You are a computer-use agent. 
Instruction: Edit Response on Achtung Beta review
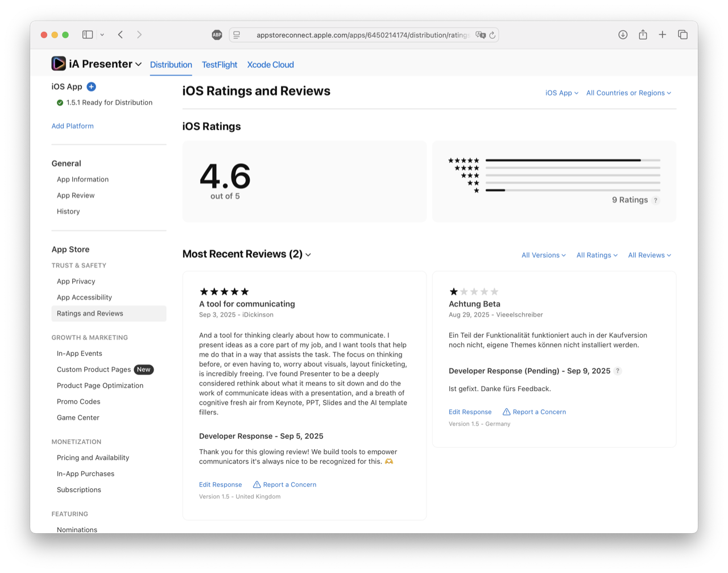(470, 412)
